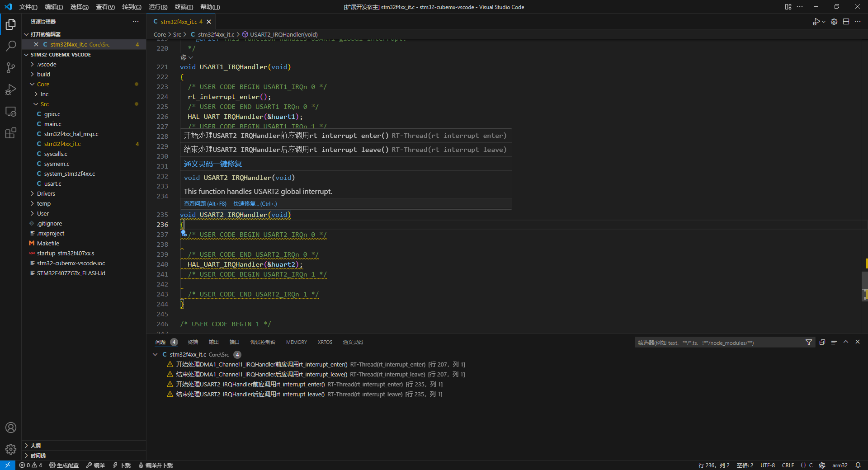Screen dimensions: 868x470
Task: Toggle the problems filter funnel icon
Action: tap(809, 343)
